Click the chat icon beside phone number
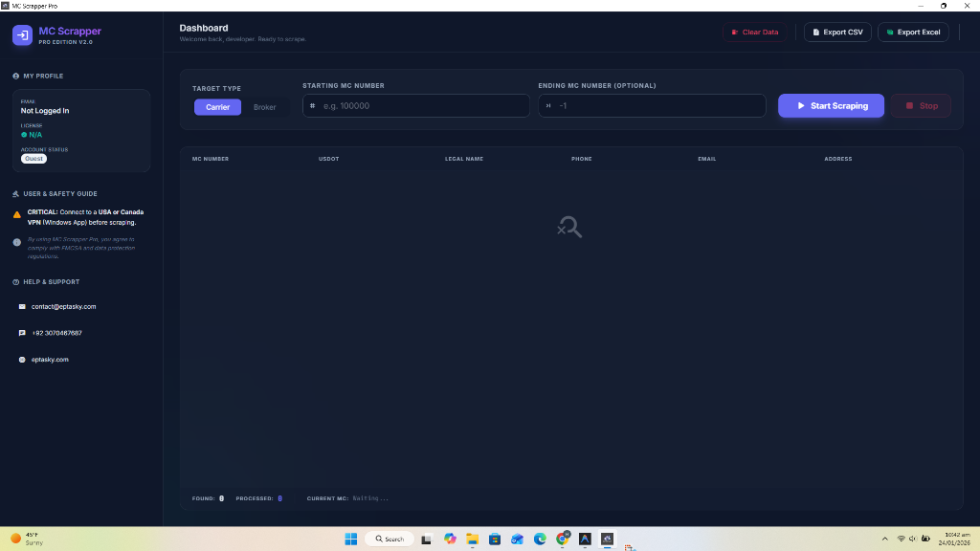The width and height of the screenshot is (980, 551). [22, 333]
